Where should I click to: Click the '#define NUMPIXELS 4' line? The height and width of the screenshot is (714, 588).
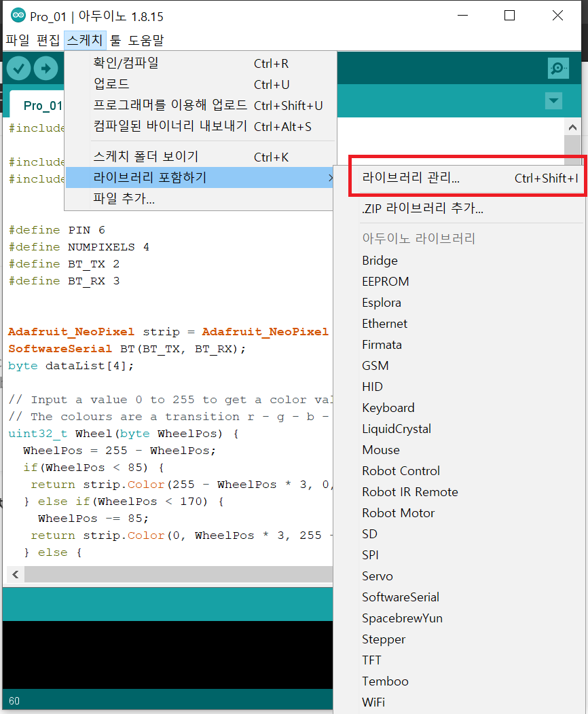[x=79, y=247]
